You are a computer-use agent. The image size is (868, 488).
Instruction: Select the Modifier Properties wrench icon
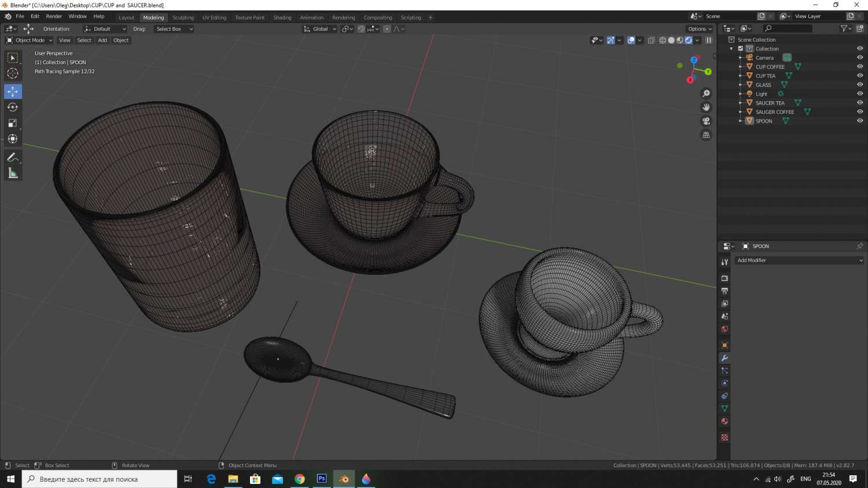[x=724, y=357]
